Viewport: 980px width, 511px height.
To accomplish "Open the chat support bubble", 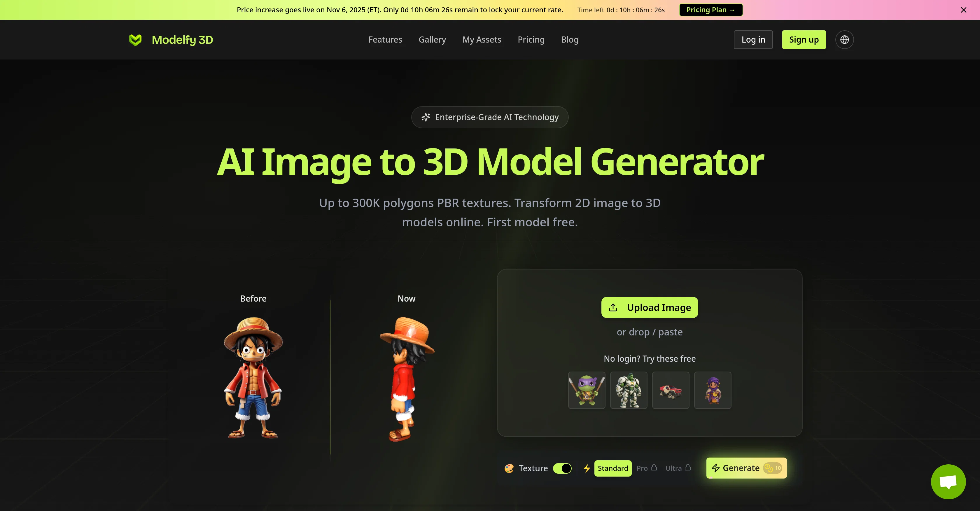I will pos(948,482).
